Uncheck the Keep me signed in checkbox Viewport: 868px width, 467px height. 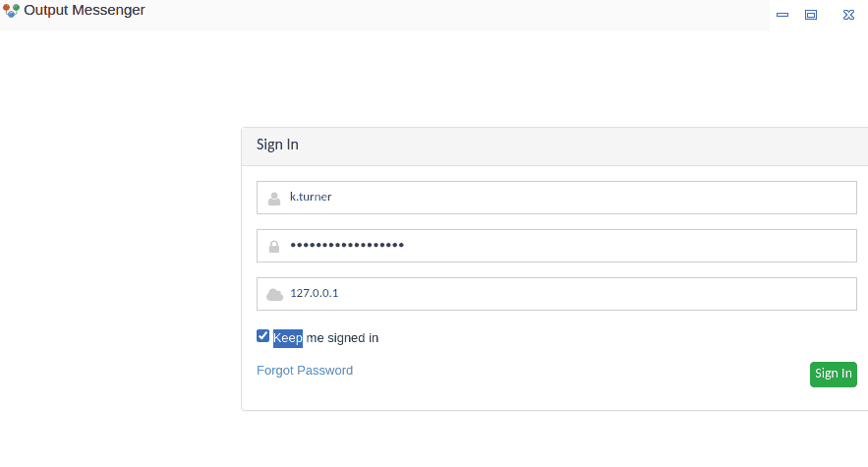point(263,336)
